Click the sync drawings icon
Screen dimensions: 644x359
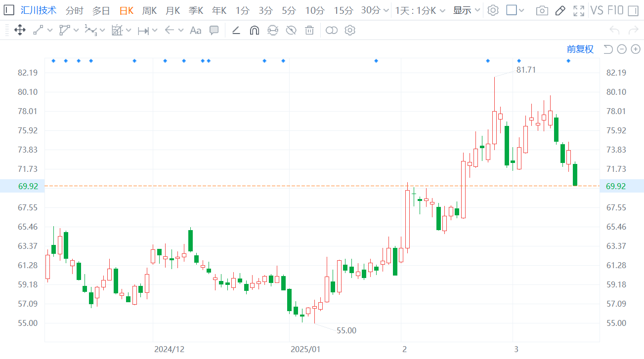(273, 30)
